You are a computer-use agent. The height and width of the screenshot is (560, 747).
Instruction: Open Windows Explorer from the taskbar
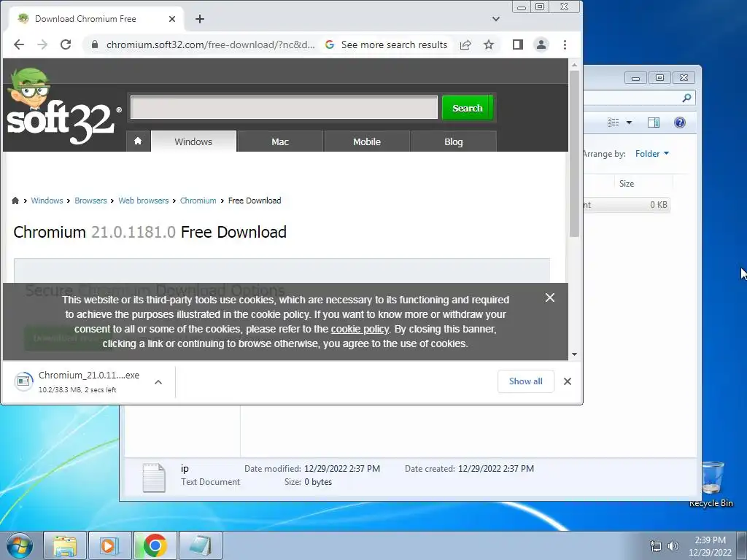[x=65, y=545]
